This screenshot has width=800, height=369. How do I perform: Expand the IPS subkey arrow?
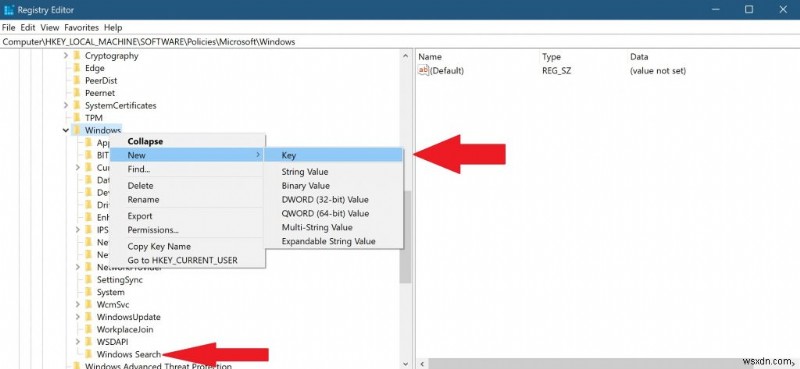click(x=78, y=230)
